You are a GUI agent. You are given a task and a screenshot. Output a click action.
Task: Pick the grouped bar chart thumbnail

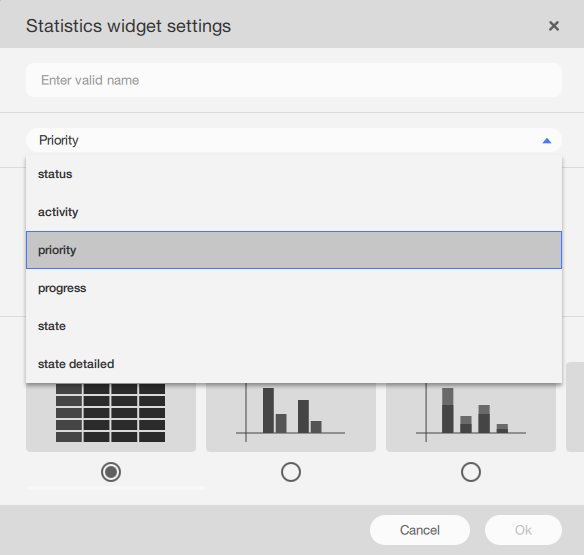tap(291, 417)
